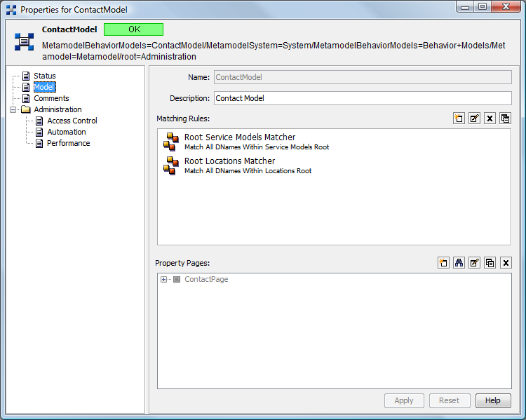526x420 pixels.
Task: Click the green OK status indicator
Action: point(133,29)
